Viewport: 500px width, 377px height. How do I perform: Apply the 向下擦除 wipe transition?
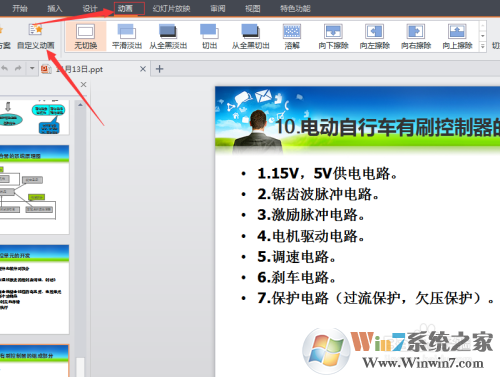pyautogui.click(x=333, y=36)
